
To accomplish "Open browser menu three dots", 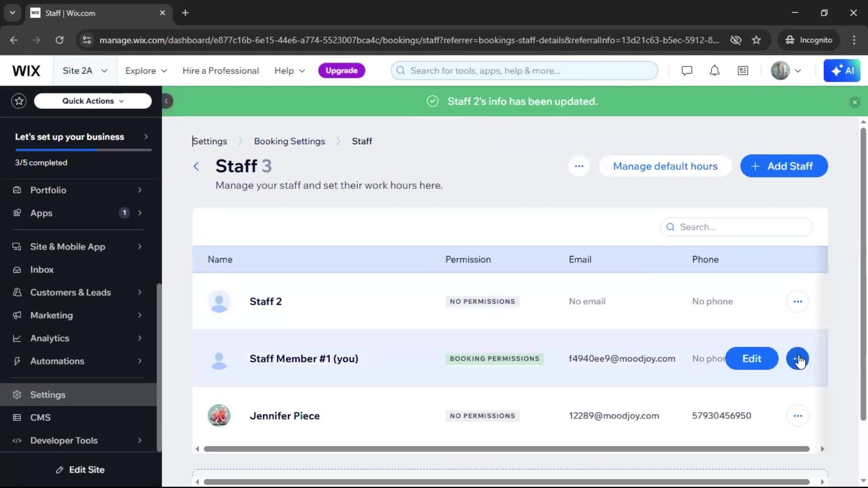I will pos(854,40).
